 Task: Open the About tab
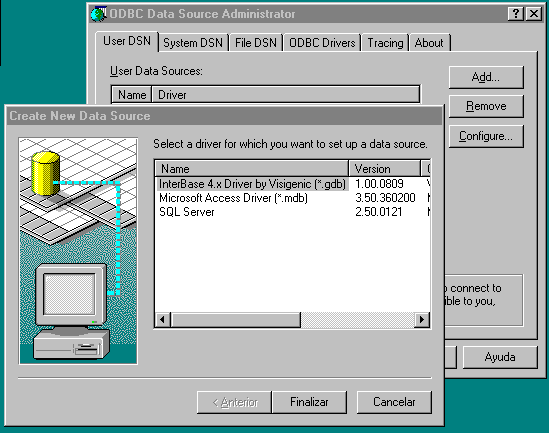(x=429, y=43)
